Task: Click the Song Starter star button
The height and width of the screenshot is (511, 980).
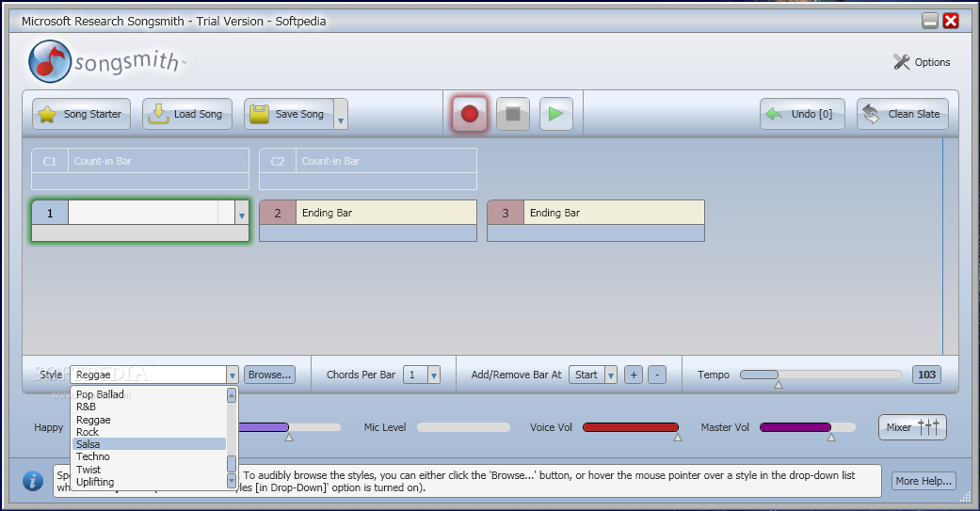Action: (81, 114)
